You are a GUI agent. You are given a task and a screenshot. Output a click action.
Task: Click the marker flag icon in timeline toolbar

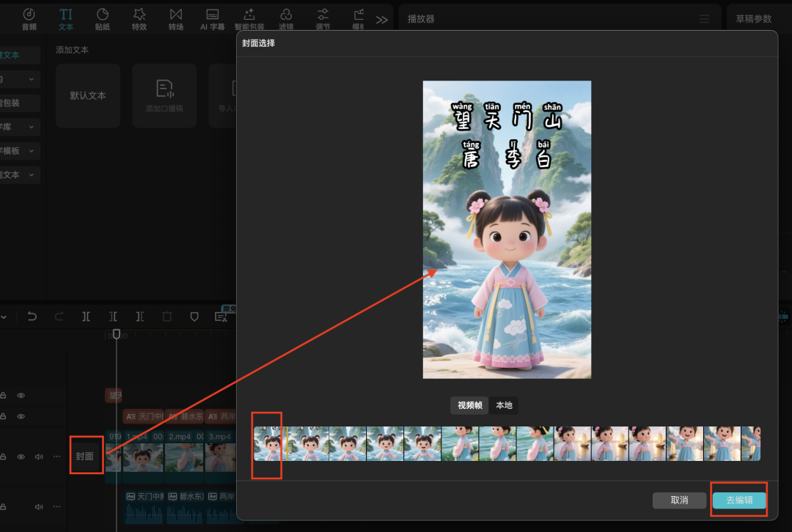pyautogui.click(x=194, y=317)
